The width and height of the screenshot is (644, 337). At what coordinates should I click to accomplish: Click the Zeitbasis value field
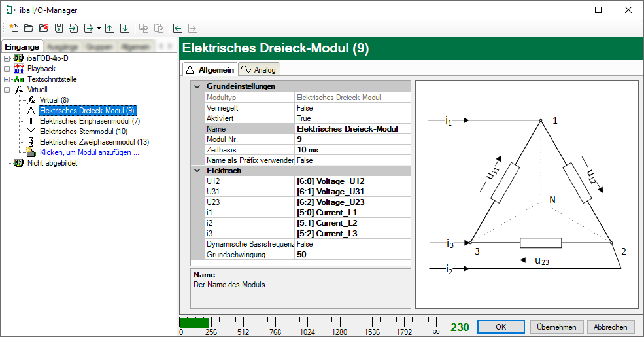[352, 150]
